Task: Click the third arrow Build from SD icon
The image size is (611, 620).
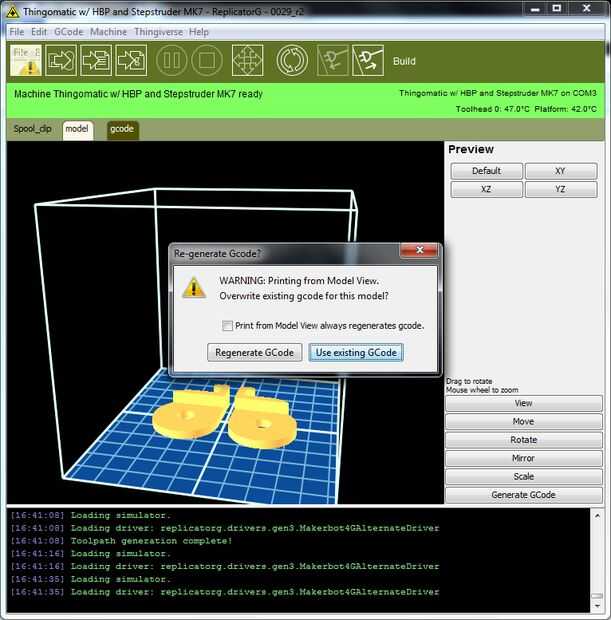Action: (131, 60)
